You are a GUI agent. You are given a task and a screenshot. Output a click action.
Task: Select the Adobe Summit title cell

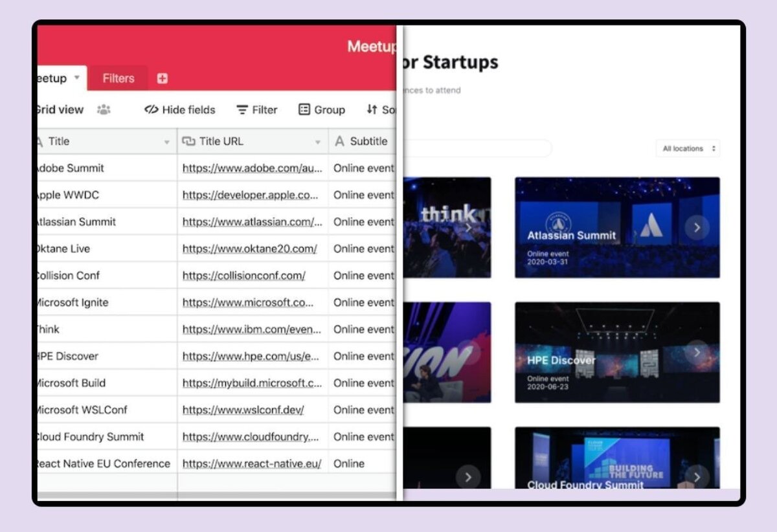[107, 168]
